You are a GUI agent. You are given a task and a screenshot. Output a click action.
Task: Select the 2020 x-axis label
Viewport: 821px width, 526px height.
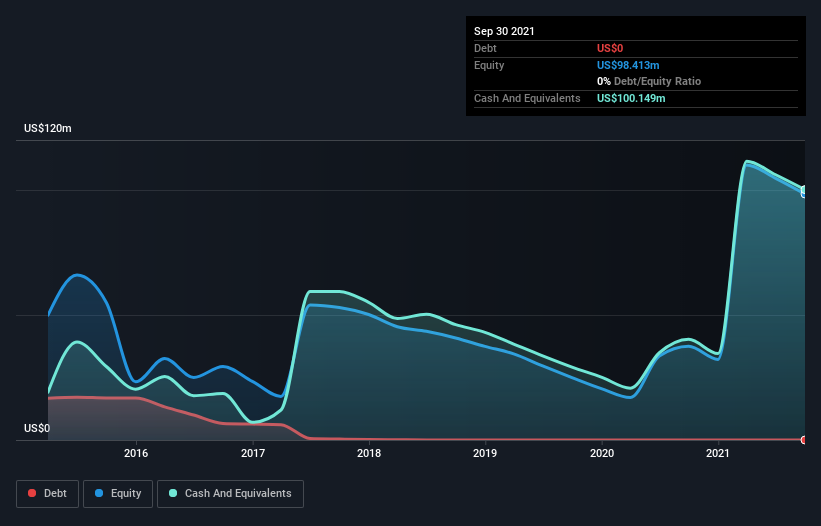(602, 453)
